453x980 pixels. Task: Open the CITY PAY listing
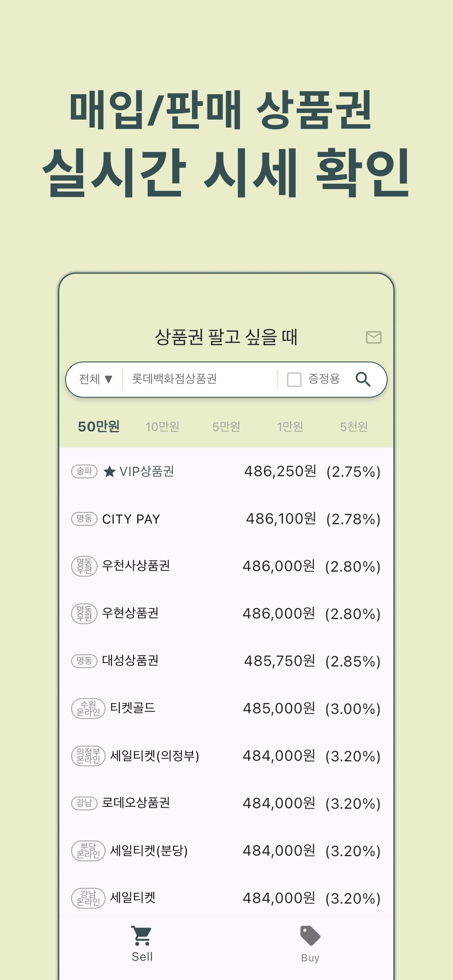[x=226, y=519]
